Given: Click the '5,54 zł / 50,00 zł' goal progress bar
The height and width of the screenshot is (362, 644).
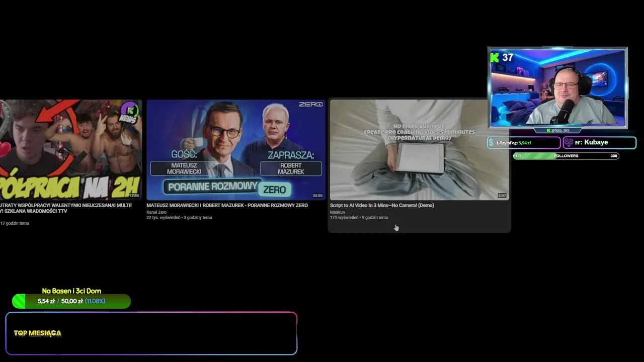Looking at the screenshot, I should click(71, 301).
